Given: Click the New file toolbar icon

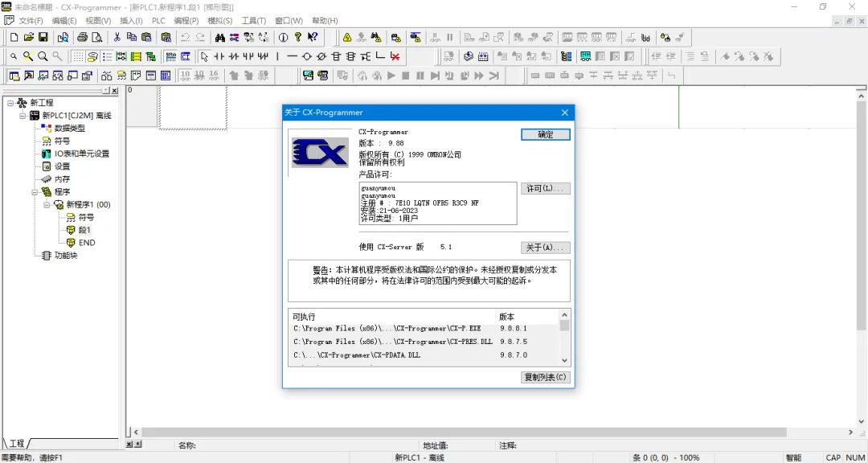Looking at the screenshot, I should pyautogui.click(x=14, y=37).
